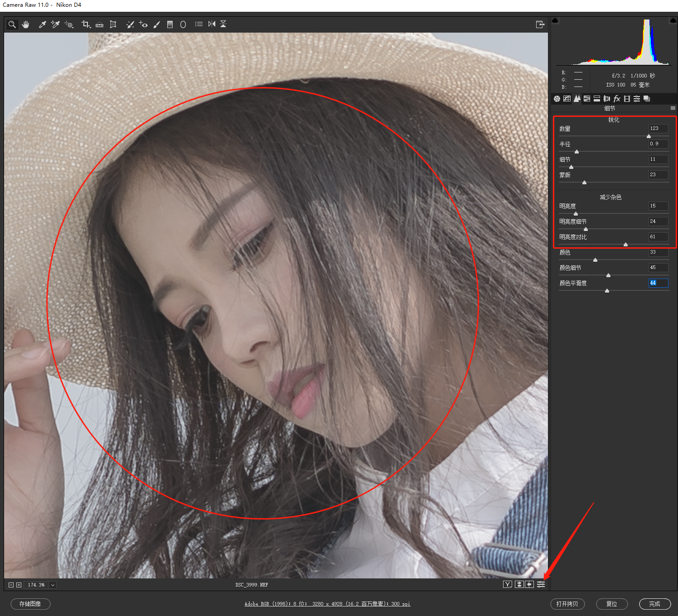Screen dimensions: 678x616
Task: Open the 细节 panel options menu
Action: point(673,108)
